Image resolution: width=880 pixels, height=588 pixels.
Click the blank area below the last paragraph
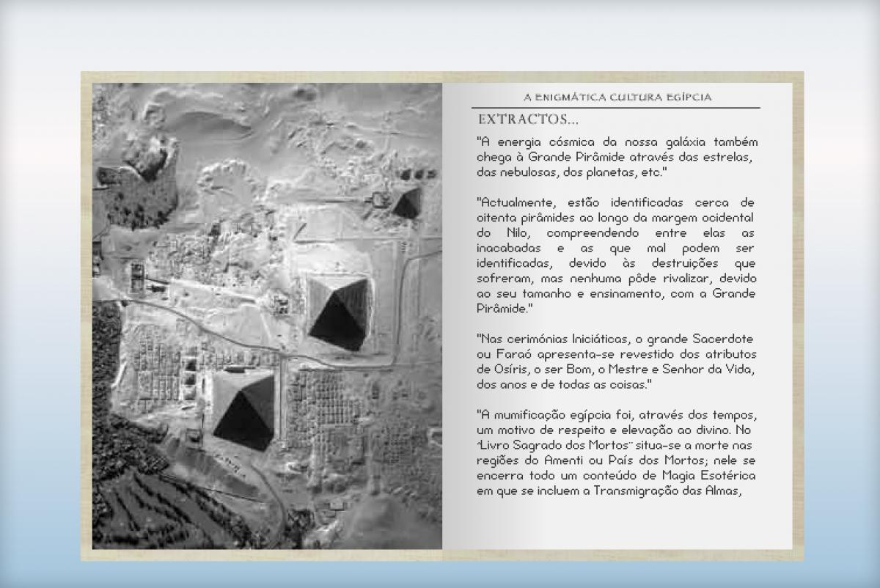click(x=616, y=524)
